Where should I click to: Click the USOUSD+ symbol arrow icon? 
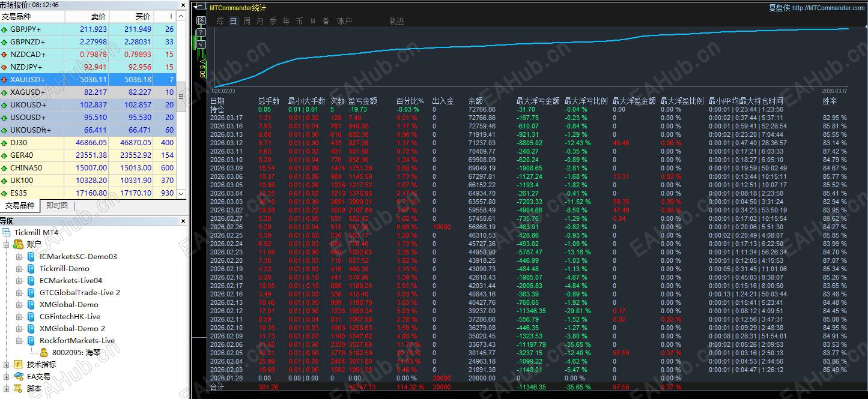click(4, 118)
